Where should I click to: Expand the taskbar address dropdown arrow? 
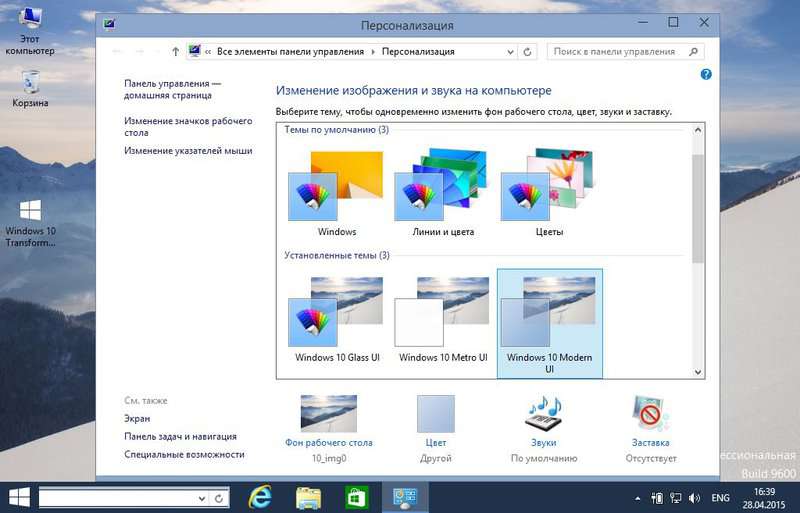click(202, 499)
